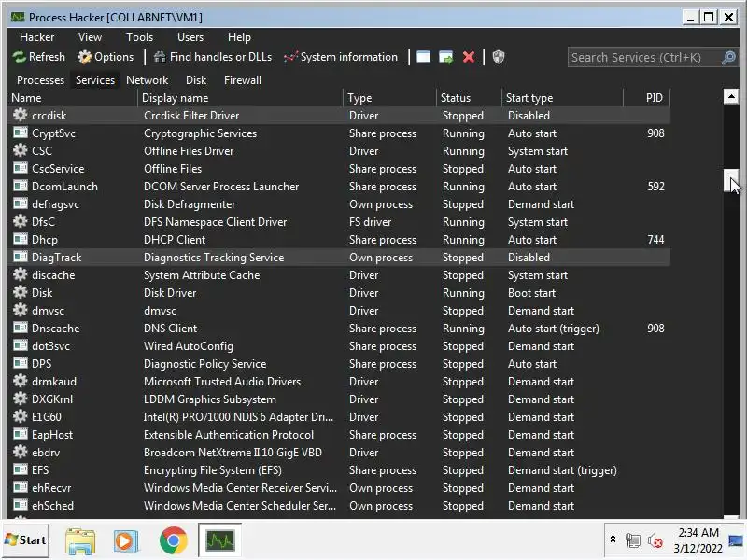
Task: Select the ebdrv driver name
Action: pyautogui.click(x=46, y=453)
